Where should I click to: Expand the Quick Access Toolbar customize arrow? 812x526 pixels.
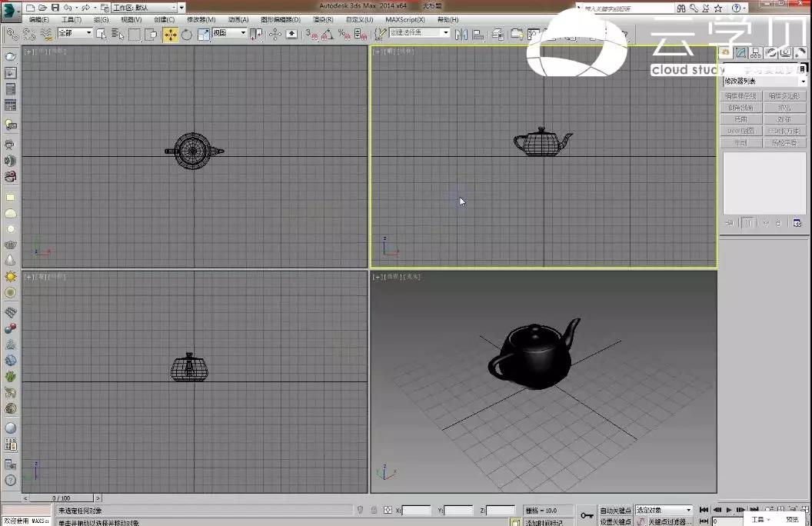coord(181,8)
